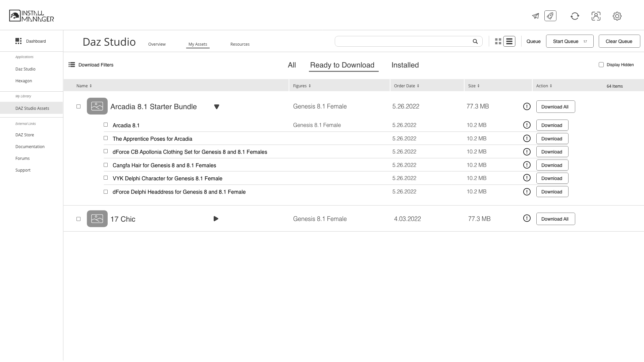Open the Support link
Image resolution: width=644 pixels, height=362 pixels.
(23, 170)
